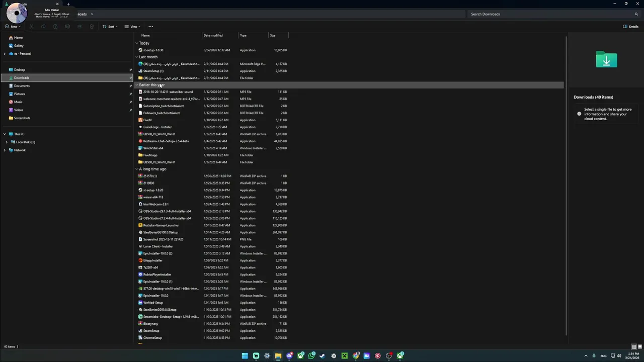Go to Home in the sidebar
Image resolution: width=644 pixels, height=362 pixels.
(x=18, y=38)
